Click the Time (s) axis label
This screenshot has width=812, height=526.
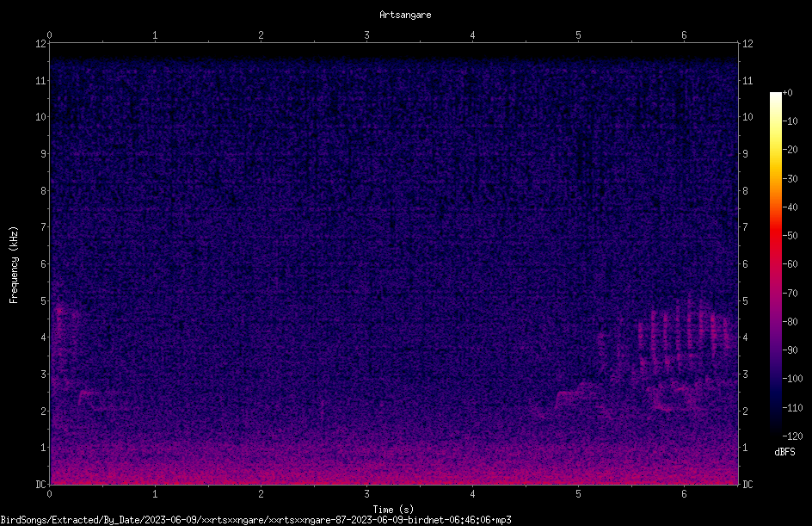(x=393, y=510)
